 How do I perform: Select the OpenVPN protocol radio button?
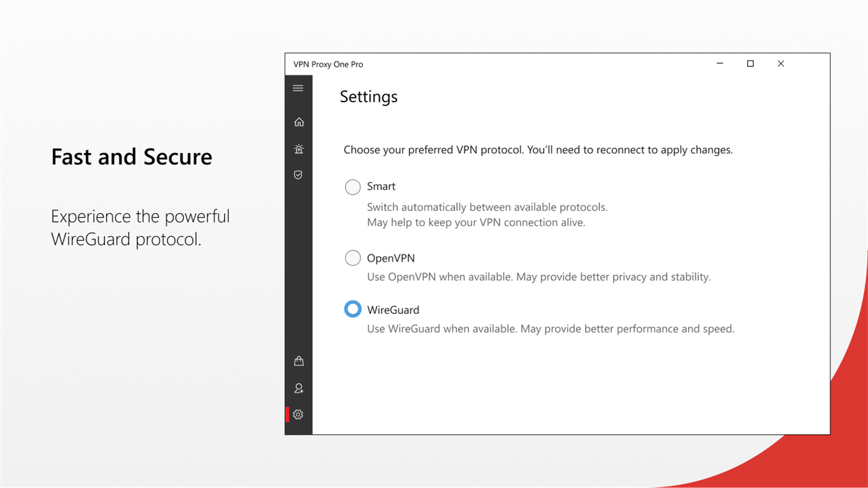point(352,257)
